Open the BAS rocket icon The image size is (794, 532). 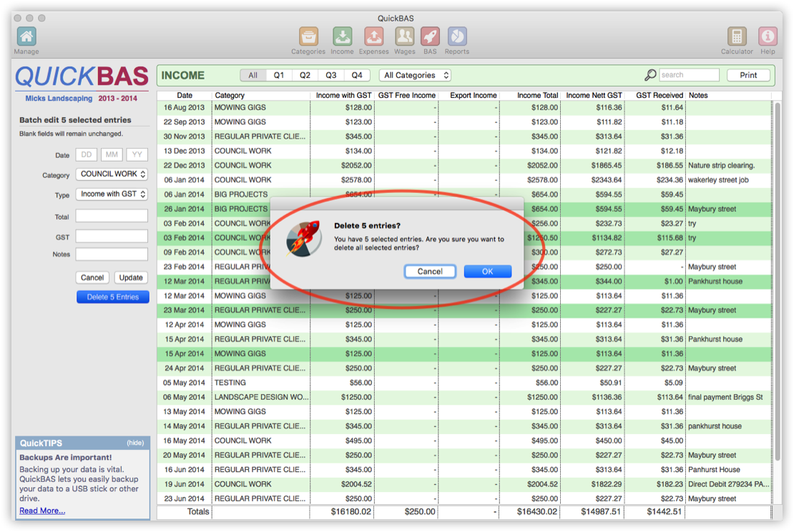coord(430,36)
